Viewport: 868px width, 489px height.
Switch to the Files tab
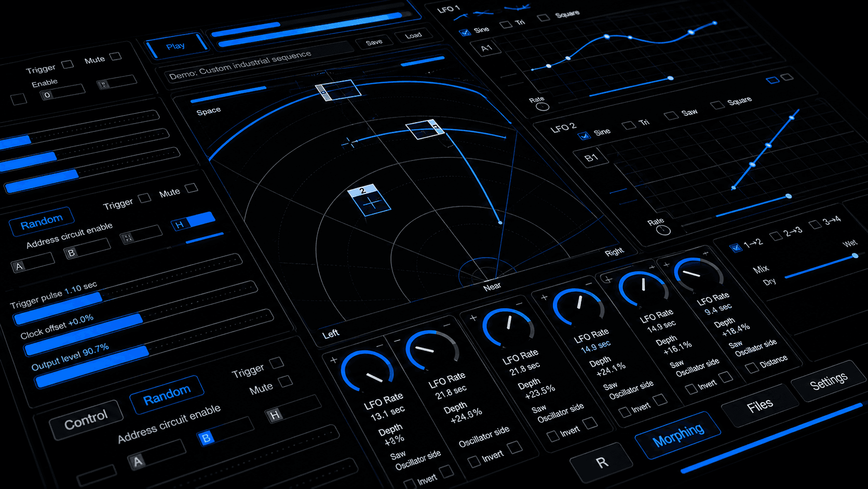point(760,405)
